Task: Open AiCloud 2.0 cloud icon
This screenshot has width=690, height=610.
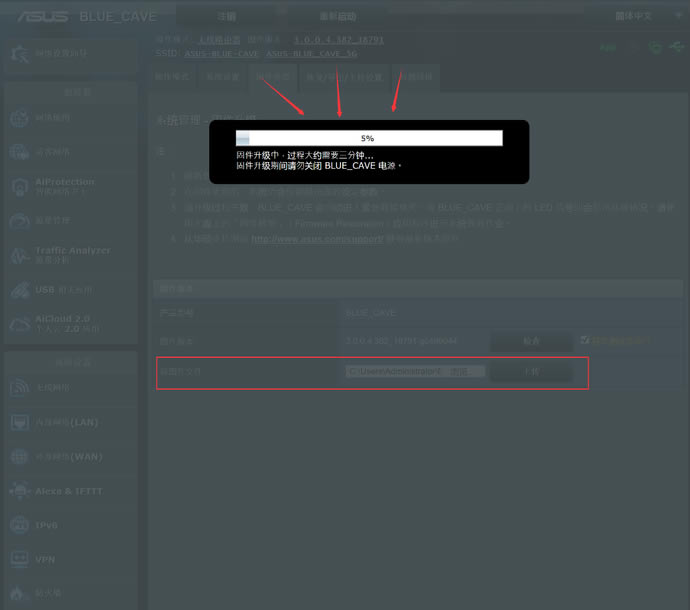Action: [x=20, y=323]
